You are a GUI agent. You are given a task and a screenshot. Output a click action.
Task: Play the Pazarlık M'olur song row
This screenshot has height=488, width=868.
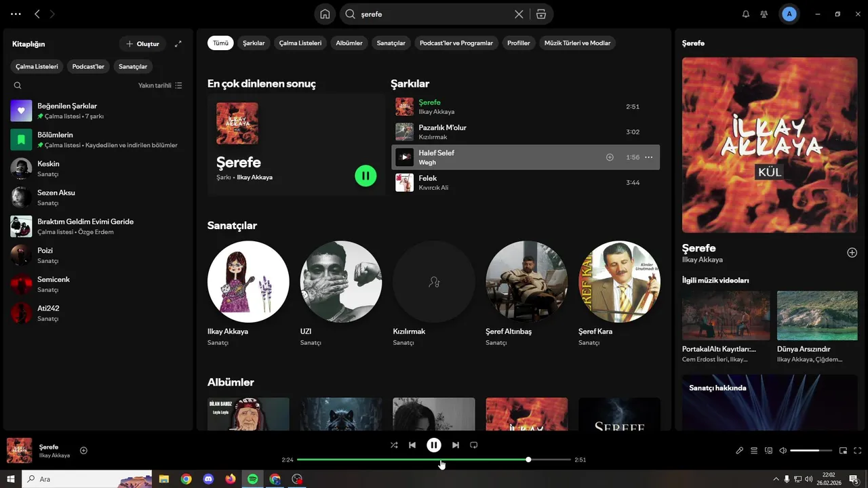click(526, 132)
